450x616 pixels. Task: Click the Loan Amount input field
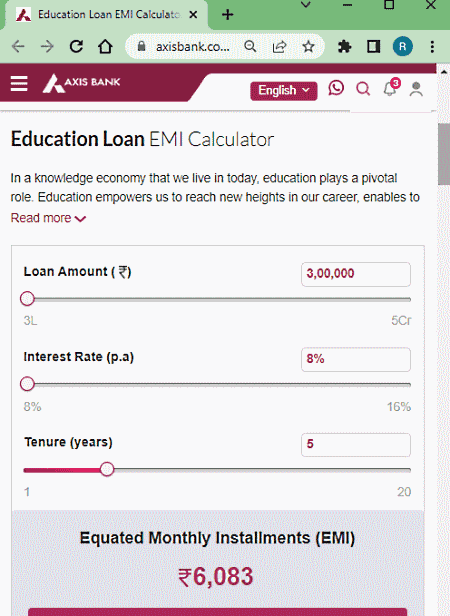click(356, 274)
